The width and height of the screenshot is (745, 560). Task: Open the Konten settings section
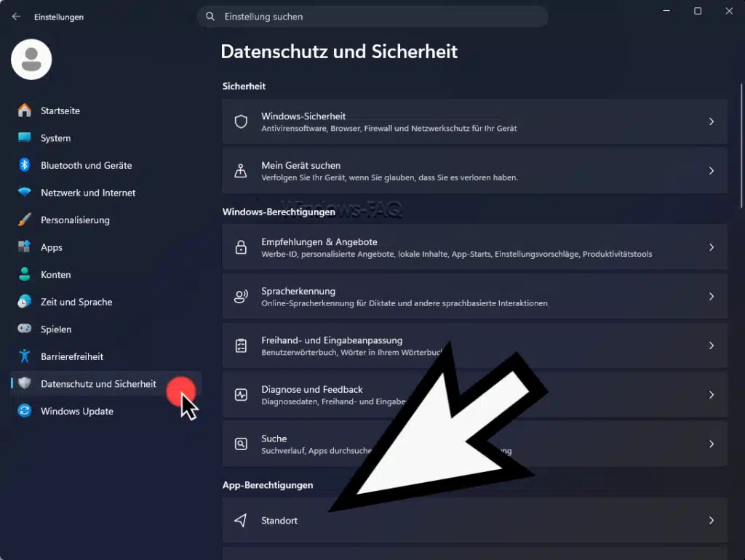pos(106,274)
